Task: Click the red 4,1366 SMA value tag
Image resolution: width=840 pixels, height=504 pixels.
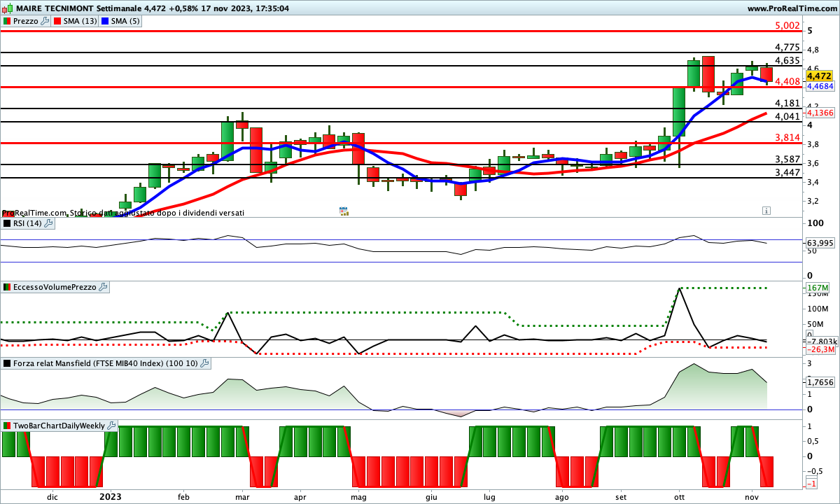Action: coord(820,113)
